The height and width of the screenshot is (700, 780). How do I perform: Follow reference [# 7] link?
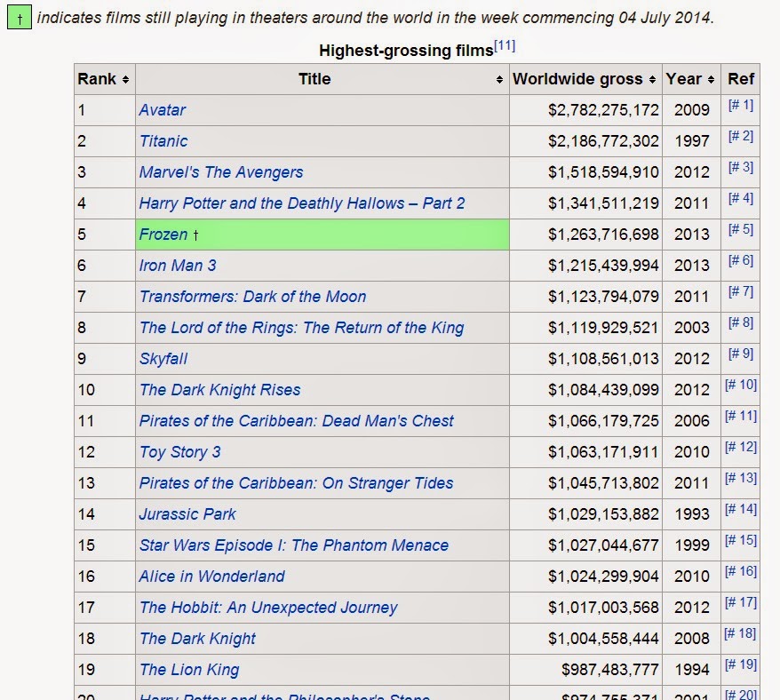tap(741, 291)
